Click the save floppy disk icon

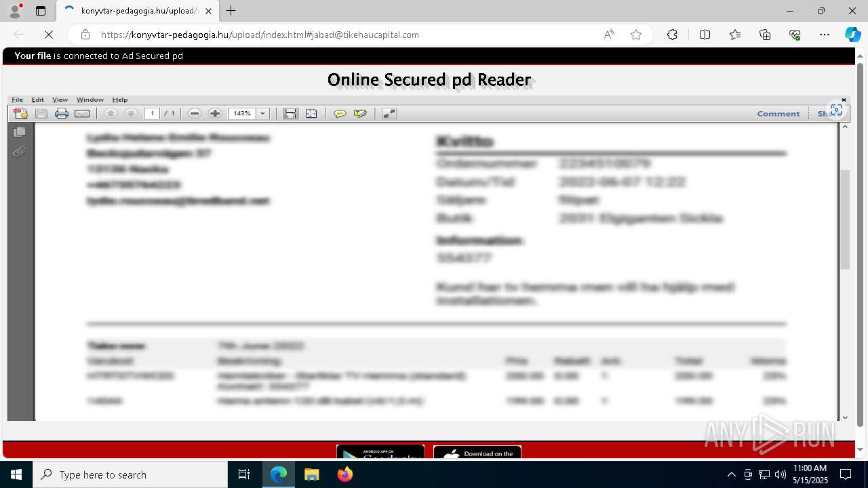(x=41, y=114)
